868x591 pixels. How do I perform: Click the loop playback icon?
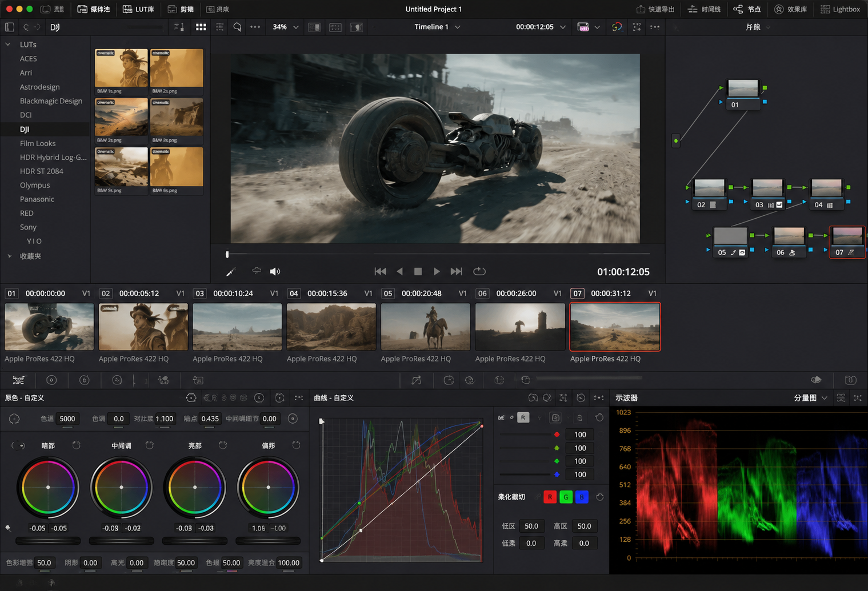click(479, 271)
